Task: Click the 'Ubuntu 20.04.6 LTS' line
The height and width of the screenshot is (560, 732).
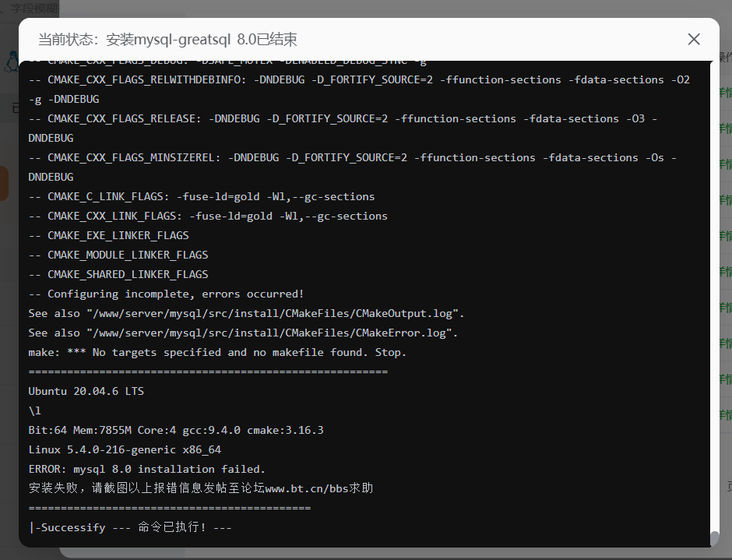Action: point(86,391)
